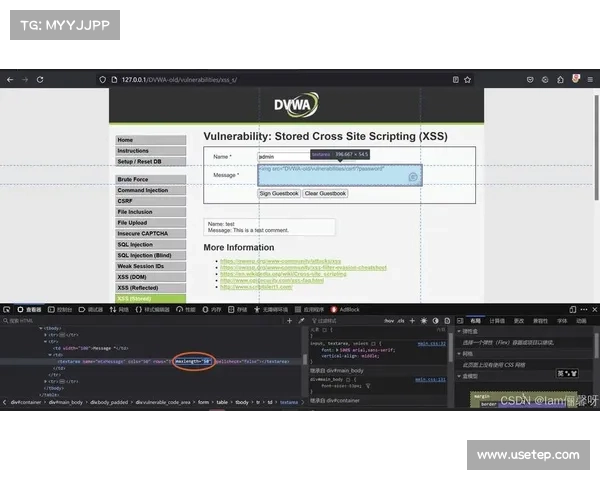Click the Sign Guestbook button
600x480 pixels.
coord(279,193)
